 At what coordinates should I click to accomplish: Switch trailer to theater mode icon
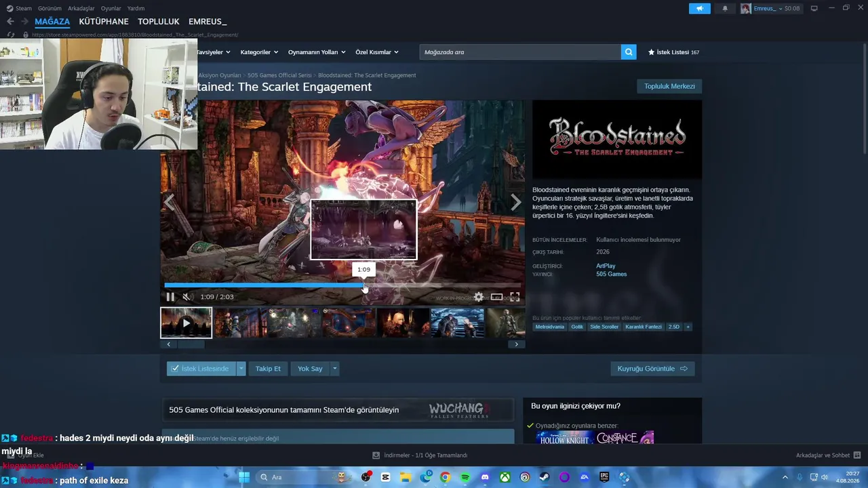pos(497,297)
